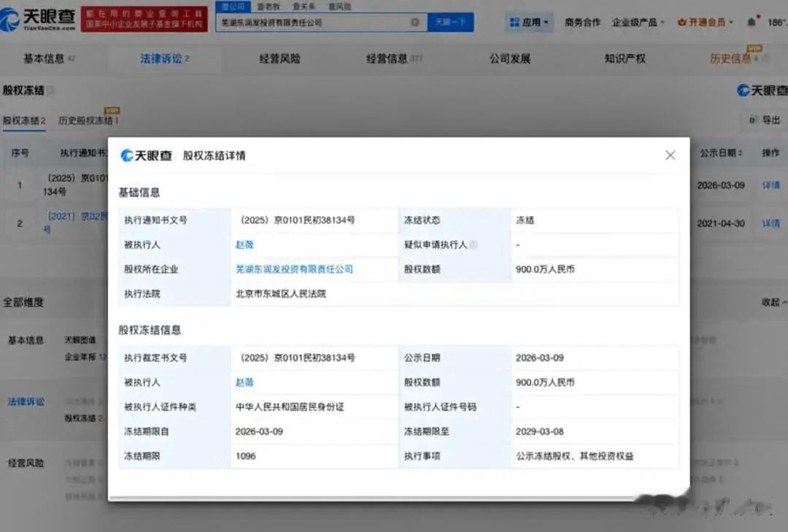The image size is (788, 532).
Task: Expand the 企业级产品 dropdown
Action: [637, 22]
